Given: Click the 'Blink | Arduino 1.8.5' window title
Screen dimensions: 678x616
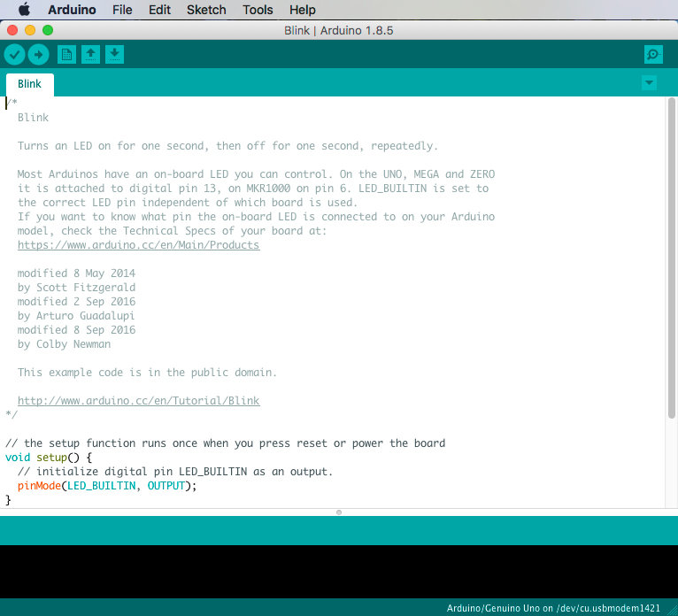Looking at the screenshot, I should tap(339, 31).
